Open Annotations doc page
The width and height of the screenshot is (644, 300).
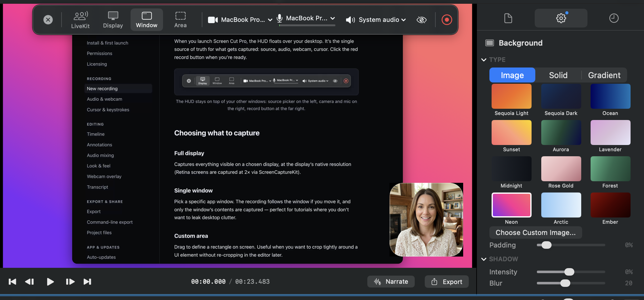tap(99, 145)
